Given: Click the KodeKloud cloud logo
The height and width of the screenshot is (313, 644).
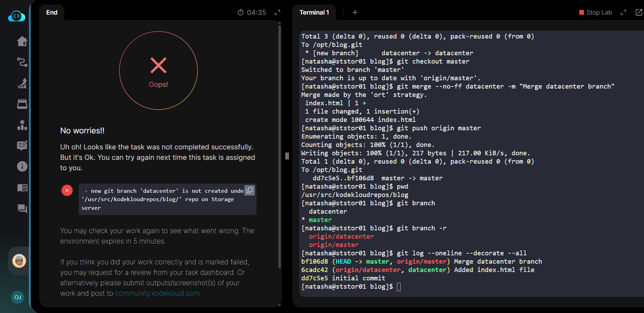Looking at the screenshot, I should 16,16.
